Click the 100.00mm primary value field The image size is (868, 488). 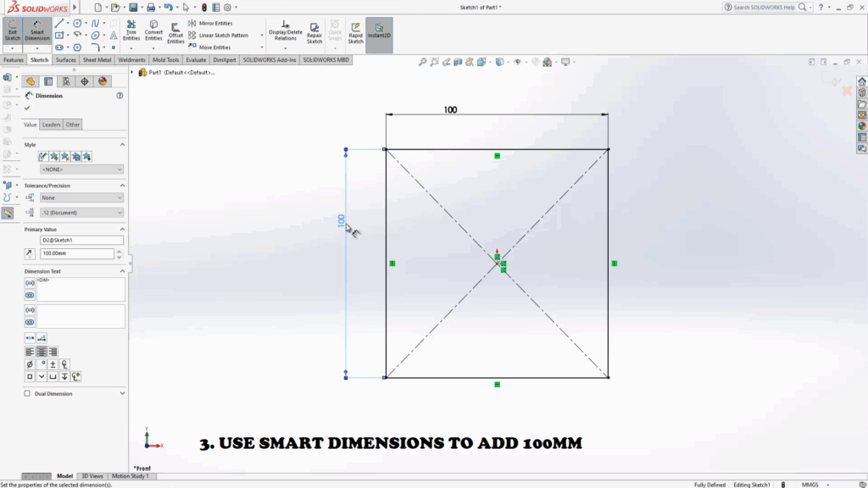click(x=76, y=253)
